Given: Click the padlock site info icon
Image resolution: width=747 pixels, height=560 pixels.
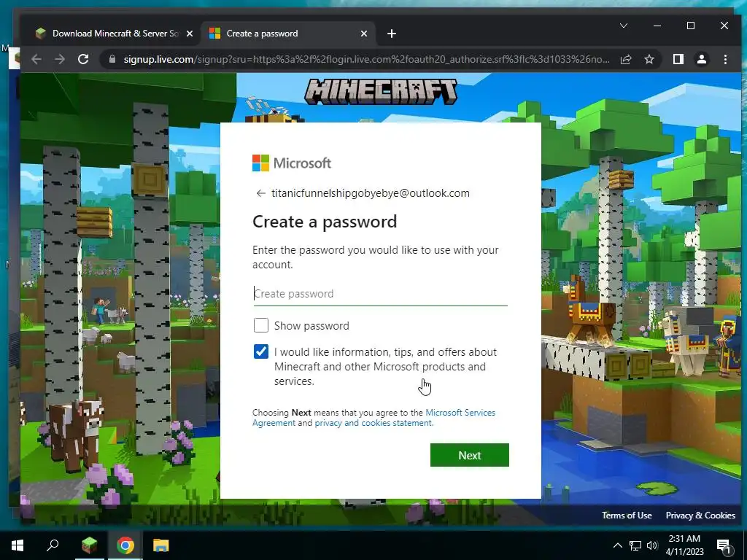Looking at the screenshot, I should coord(112,59).
